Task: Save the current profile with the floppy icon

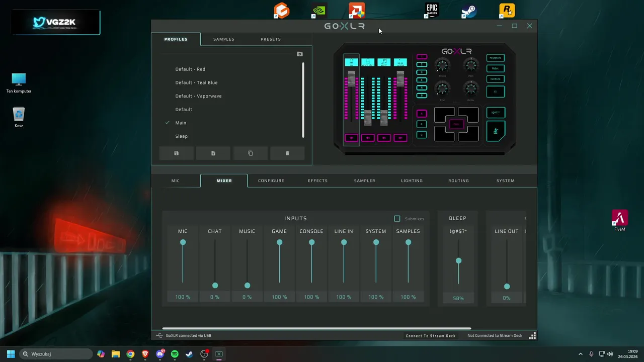Action: pyautogui.click(x=176, y=153)
